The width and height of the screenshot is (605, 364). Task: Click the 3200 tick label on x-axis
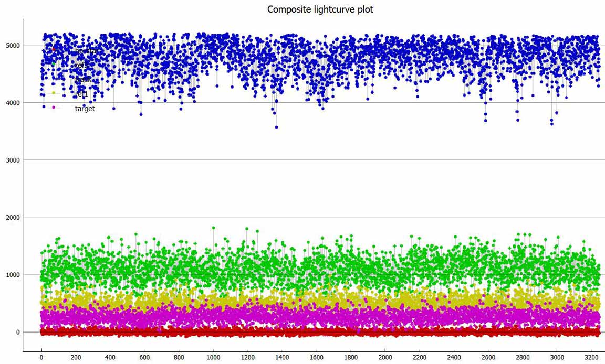(591, 358)
